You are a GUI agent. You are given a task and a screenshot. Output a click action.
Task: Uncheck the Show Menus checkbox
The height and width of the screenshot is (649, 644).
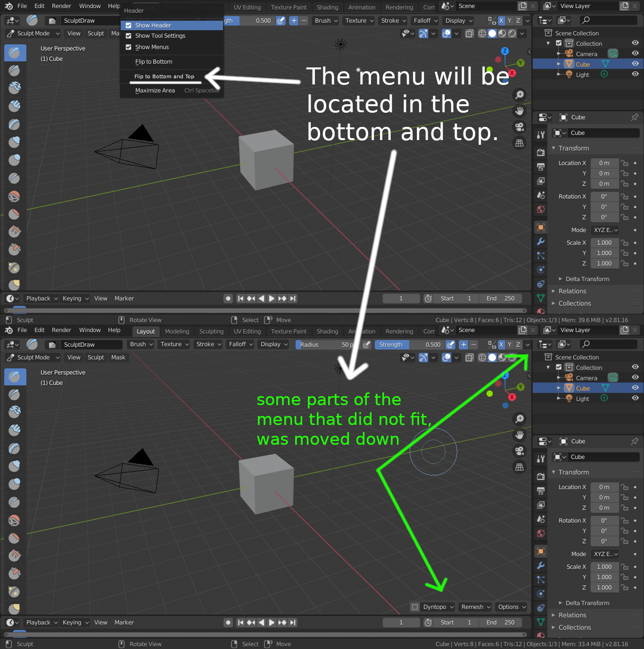[128, 47]
